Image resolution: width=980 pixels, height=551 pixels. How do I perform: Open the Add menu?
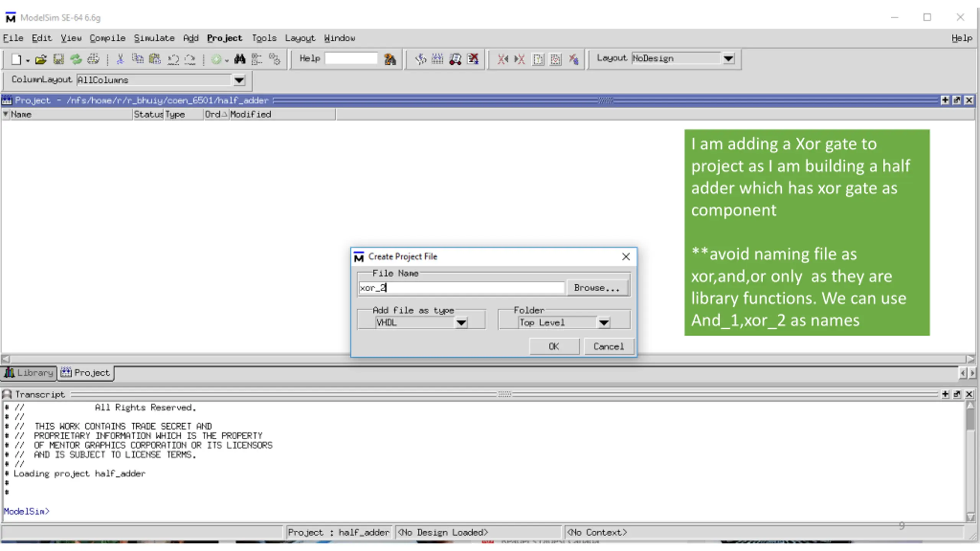(x=191, y=38)
